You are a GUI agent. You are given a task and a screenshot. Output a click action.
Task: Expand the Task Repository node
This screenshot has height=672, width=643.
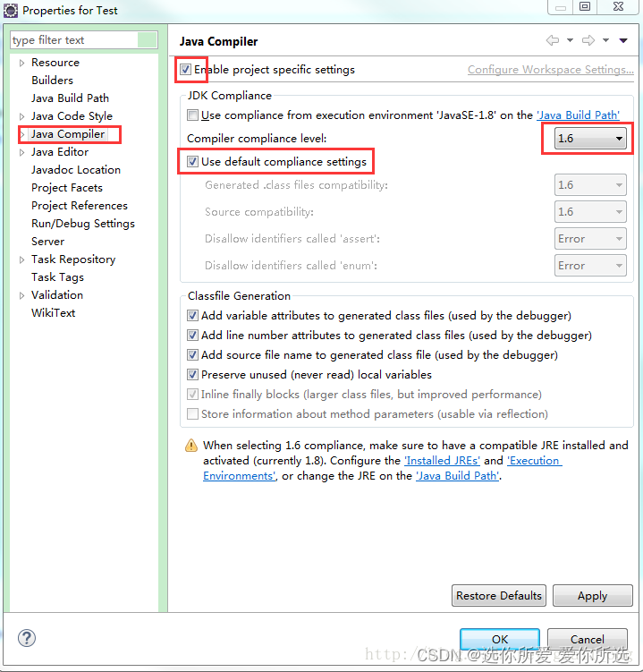21,259
